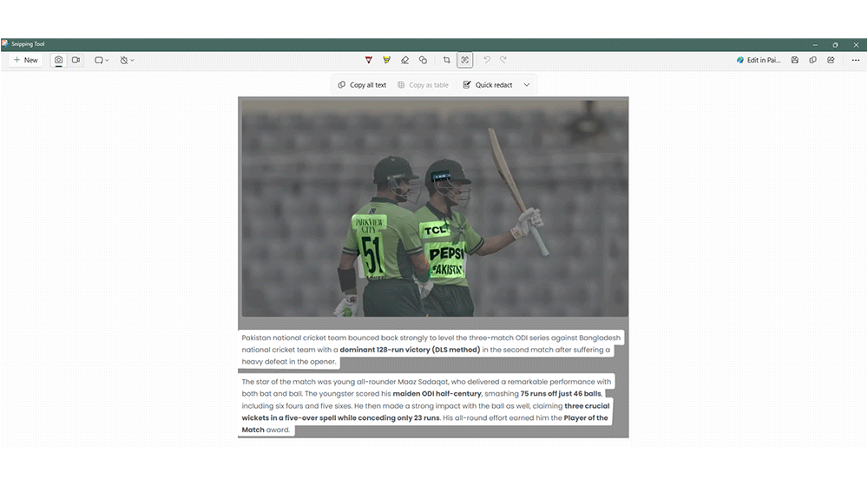Pick the eraser tool
Viewport: 868px width, 486px height.
[404, 60]
